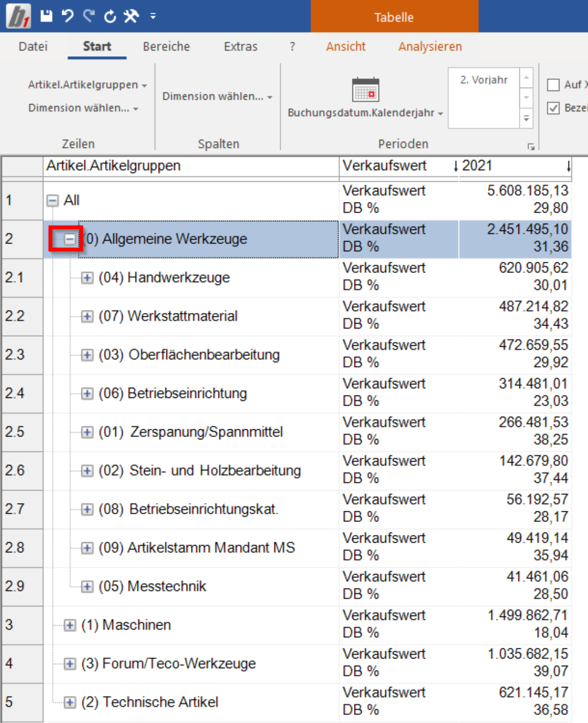Refresh data with the reload icon

[x=110, y=17]
